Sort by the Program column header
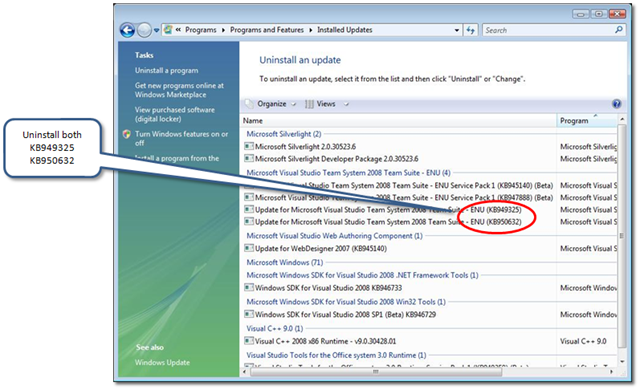 click(x=587, y=121)
